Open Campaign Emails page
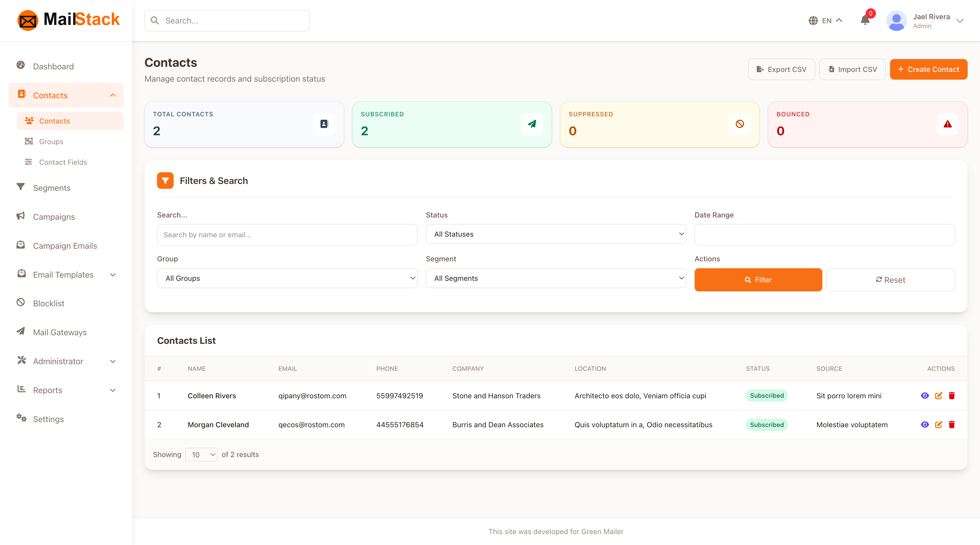The image size is (980, 545). pyautogui.click(x=66, y=246)
